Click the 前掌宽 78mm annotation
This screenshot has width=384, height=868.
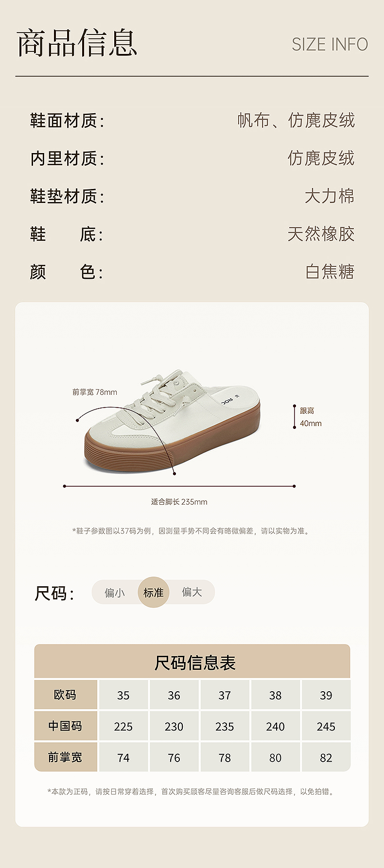[95, 392]
